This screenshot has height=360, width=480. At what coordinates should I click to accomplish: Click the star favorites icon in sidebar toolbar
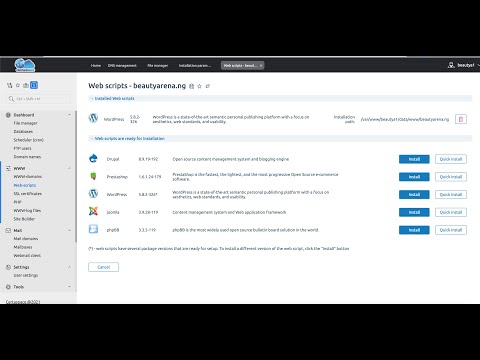tap(18, 85)
